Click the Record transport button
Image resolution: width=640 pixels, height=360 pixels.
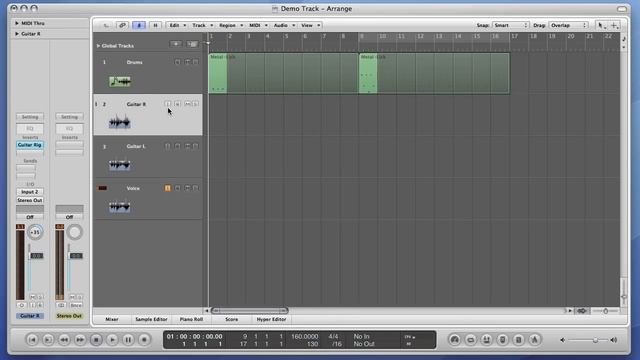click(x=144, y=340)
